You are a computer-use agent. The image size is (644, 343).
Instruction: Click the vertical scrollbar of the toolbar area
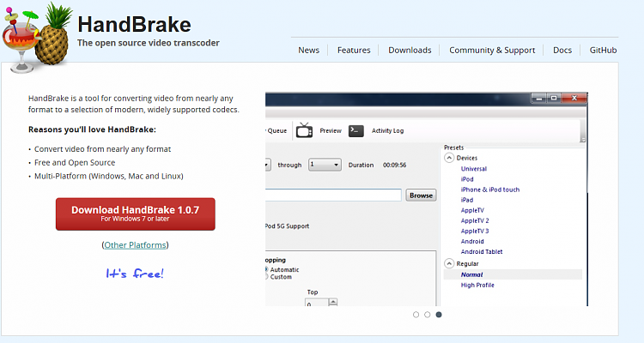click(x=582, y=131)
